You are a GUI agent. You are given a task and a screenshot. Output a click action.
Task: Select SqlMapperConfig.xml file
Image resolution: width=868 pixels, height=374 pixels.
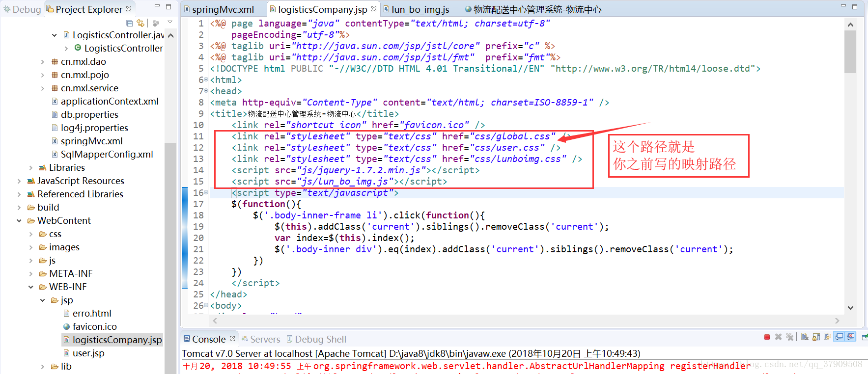coord(102,154)
